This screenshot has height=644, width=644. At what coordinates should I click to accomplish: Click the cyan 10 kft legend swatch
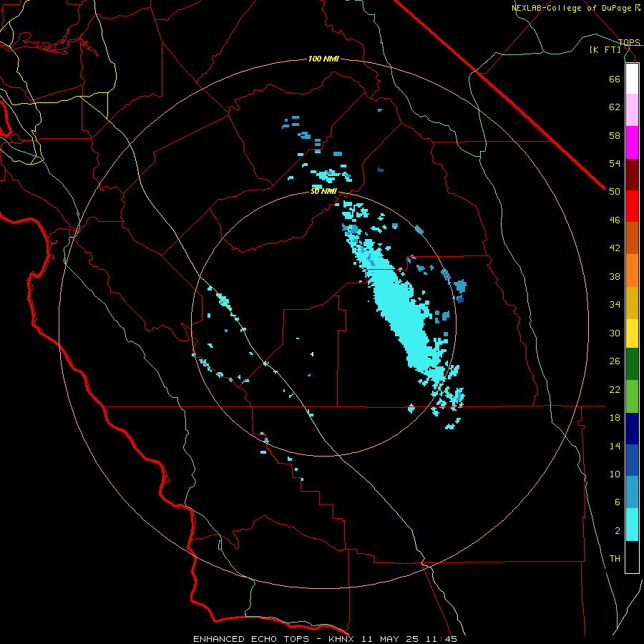(632, 525)
